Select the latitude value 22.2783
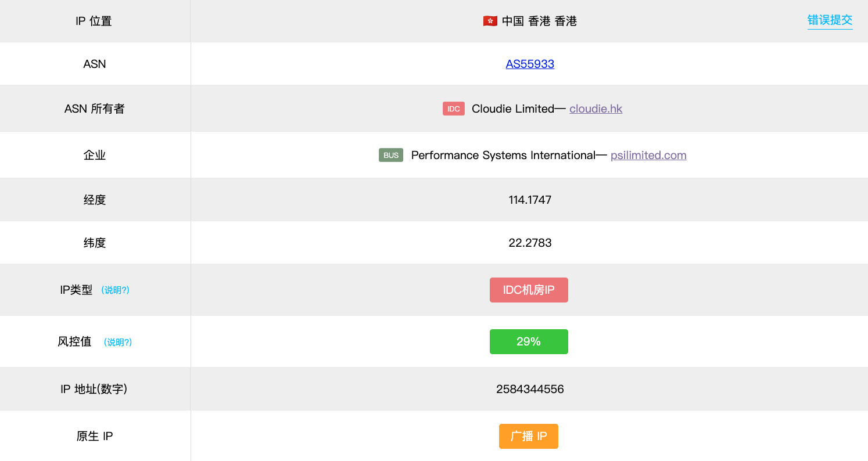 [530, 243]
